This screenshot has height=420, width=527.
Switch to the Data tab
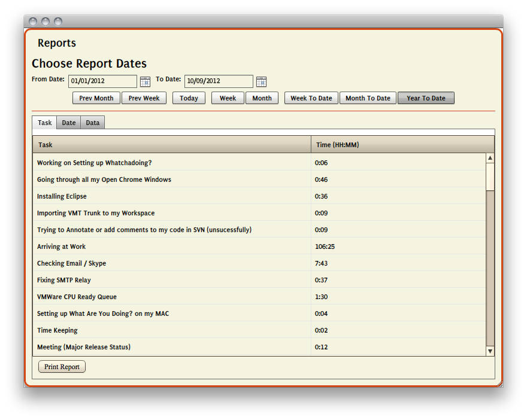click(93, 123)
